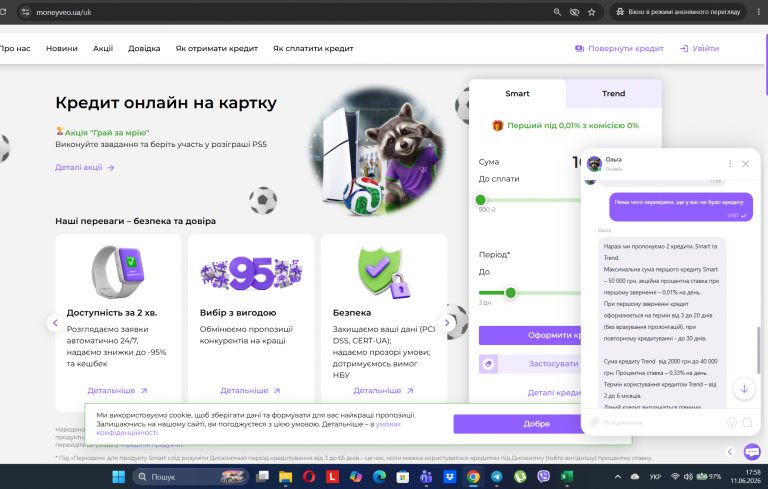Switch to the Smart credit tab

click(517, 94)
